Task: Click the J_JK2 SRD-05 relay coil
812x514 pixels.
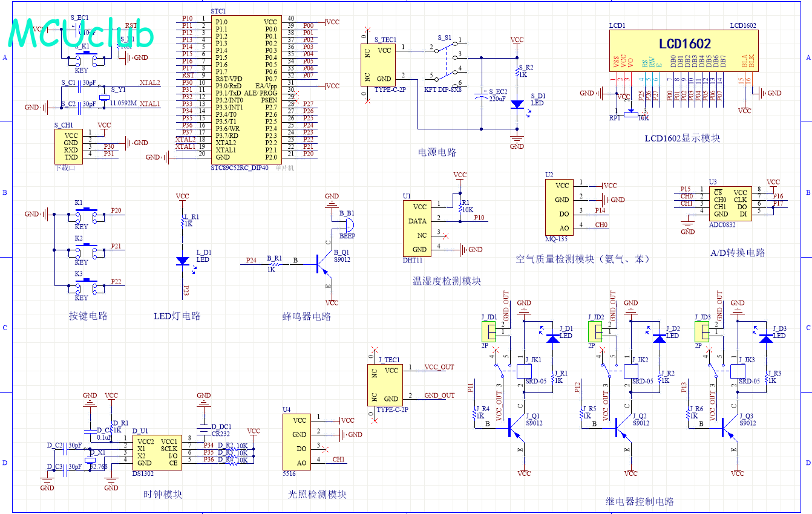Action: pos(631,371)
